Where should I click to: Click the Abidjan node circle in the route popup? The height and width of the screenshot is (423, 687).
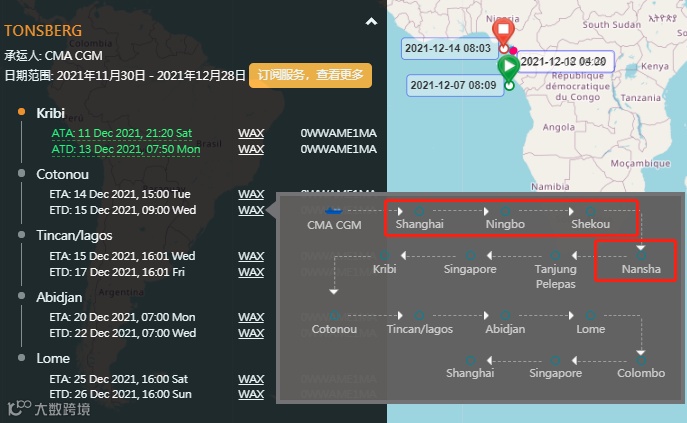(x=505, y=315)
